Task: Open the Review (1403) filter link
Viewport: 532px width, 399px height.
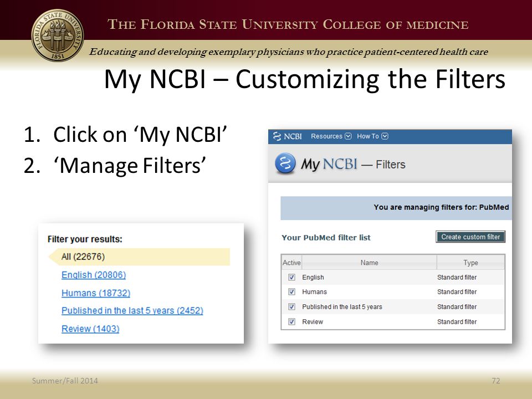Action: [90, 329]
